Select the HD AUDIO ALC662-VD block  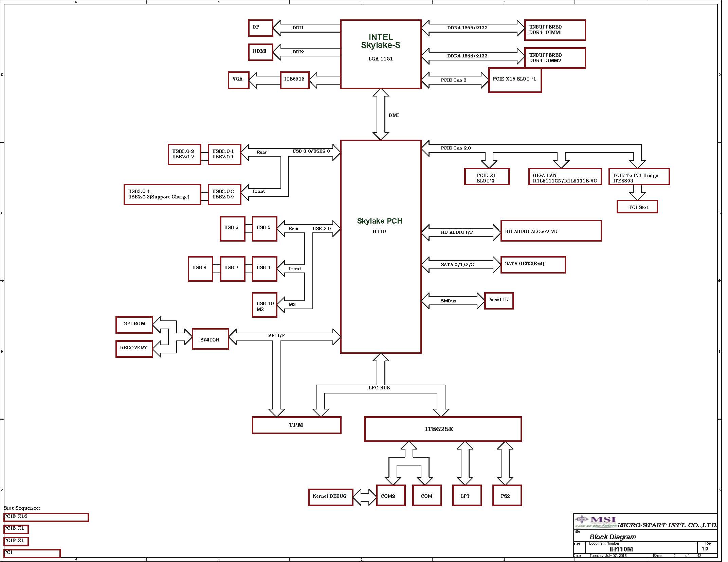point(551,231)
